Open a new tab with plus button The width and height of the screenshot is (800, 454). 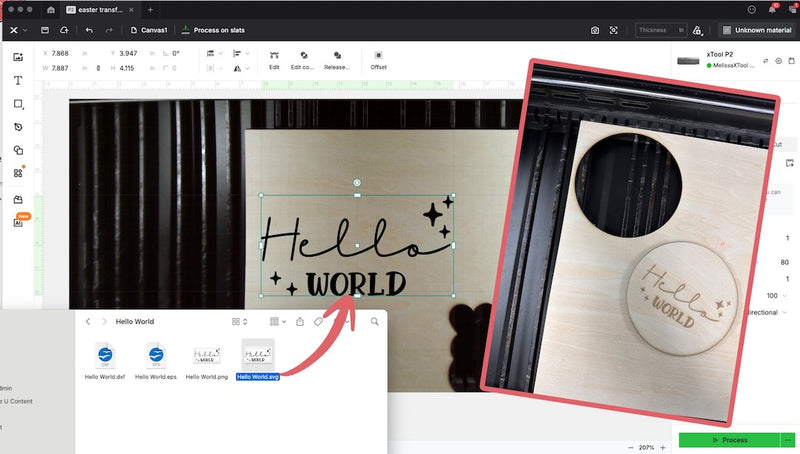click(150, 10)
